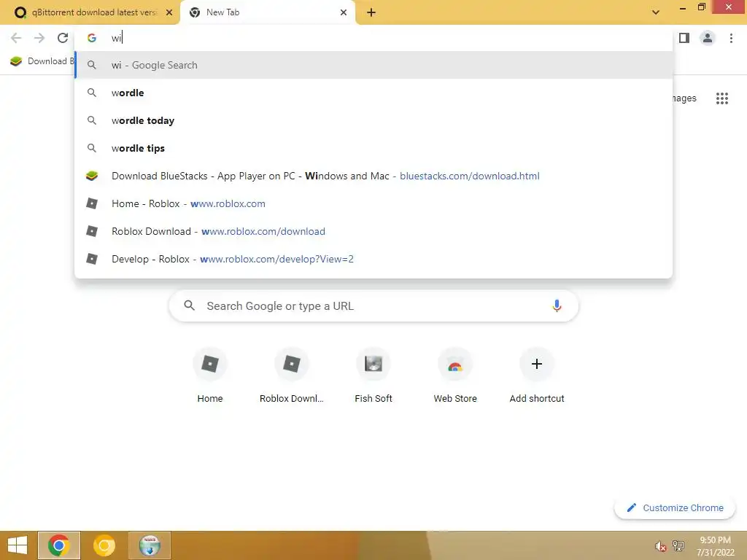
Task: Switch to the qBittorrent download tab
Action: tap(90, 12)
